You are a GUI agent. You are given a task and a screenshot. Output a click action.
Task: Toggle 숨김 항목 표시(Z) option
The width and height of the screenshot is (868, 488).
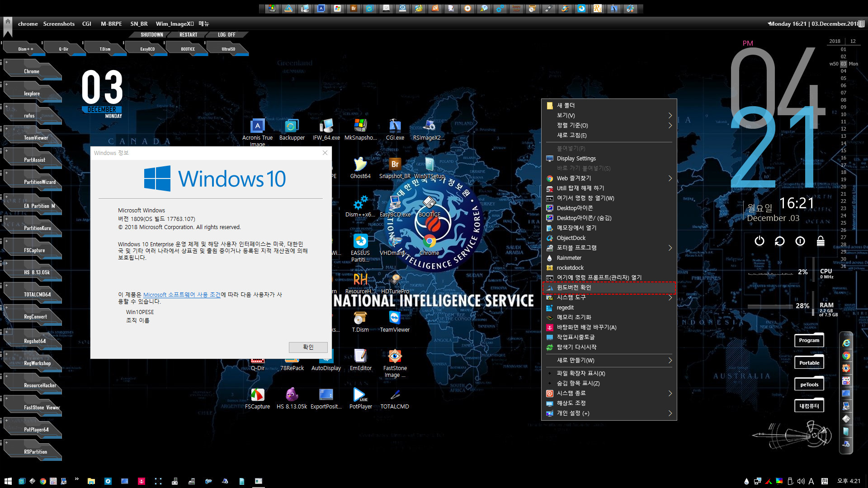(x=609, y=383)
